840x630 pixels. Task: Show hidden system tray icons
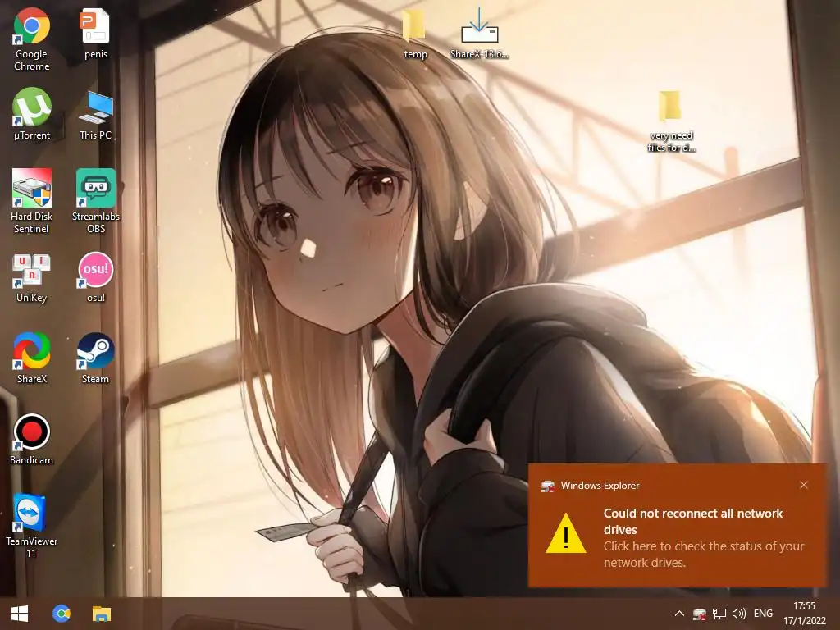679,614
